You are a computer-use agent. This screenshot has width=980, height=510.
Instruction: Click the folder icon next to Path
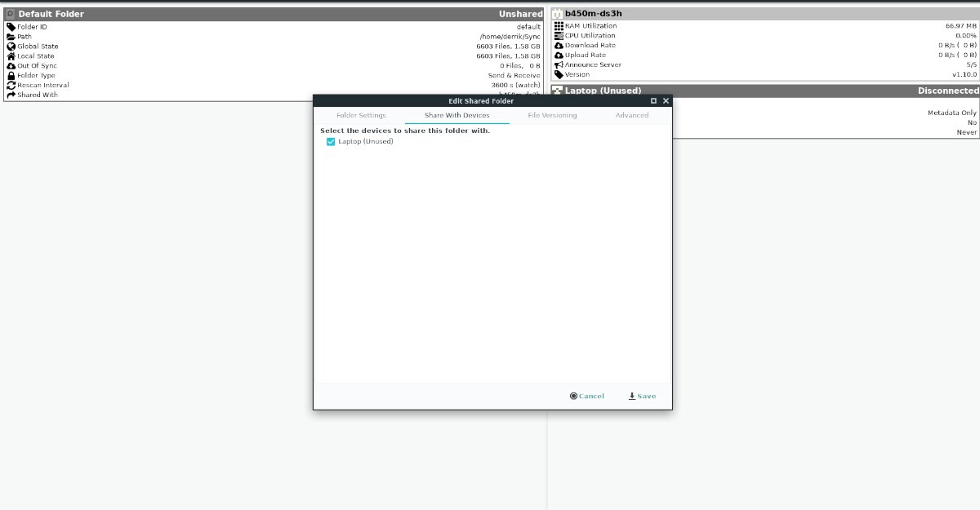11,36
